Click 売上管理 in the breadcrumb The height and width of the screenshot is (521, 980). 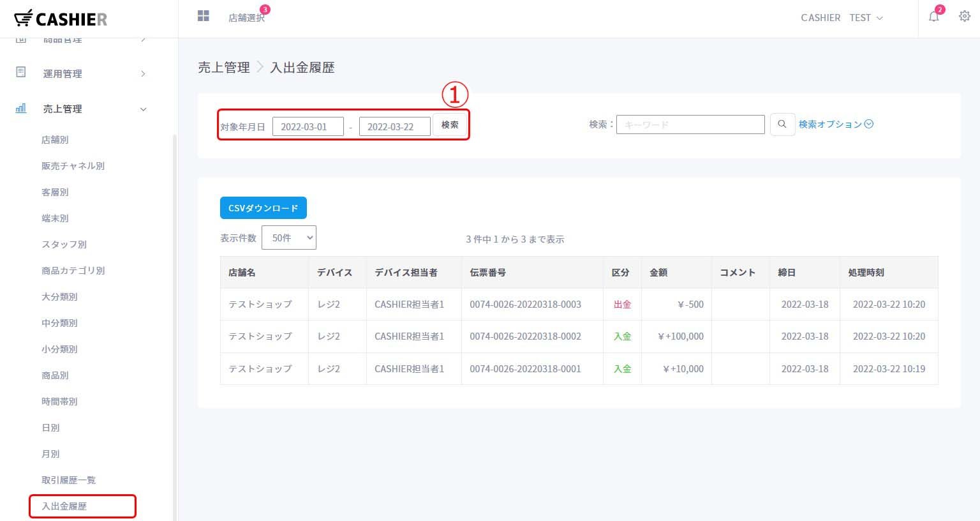(x=224, y=68)
